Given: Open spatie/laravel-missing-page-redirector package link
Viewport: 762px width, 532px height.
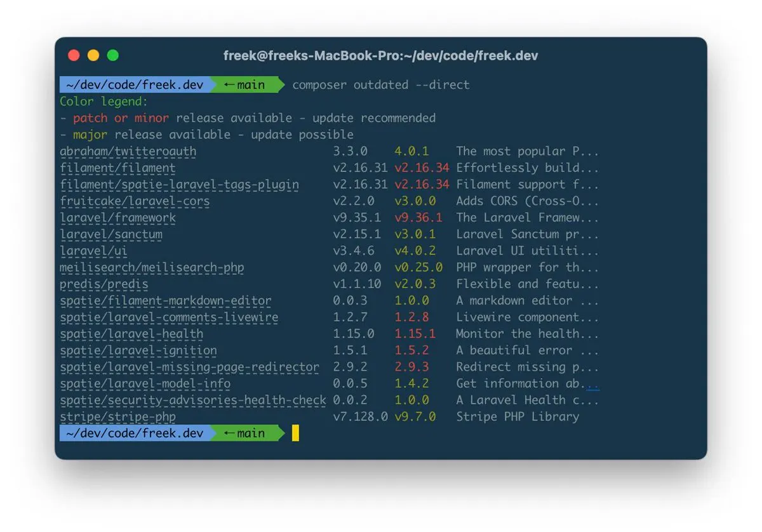Looking at the screenshot, I should point(190,367).
